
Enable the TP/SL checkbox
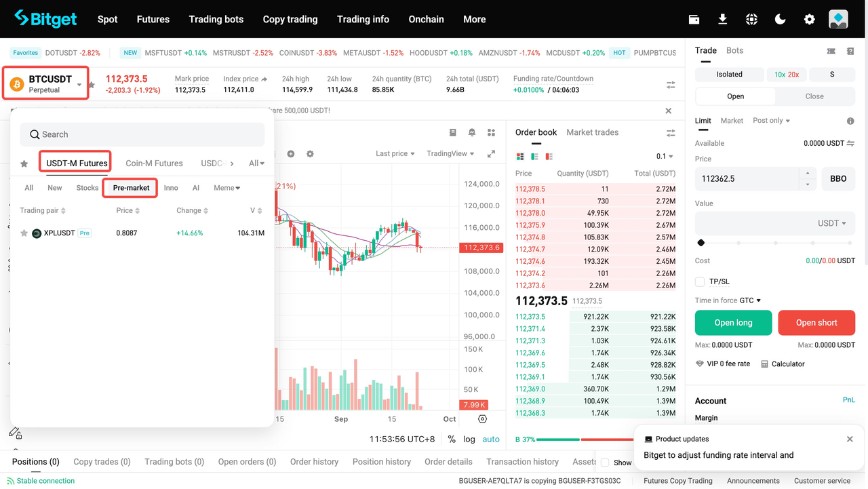coord(699,281)
